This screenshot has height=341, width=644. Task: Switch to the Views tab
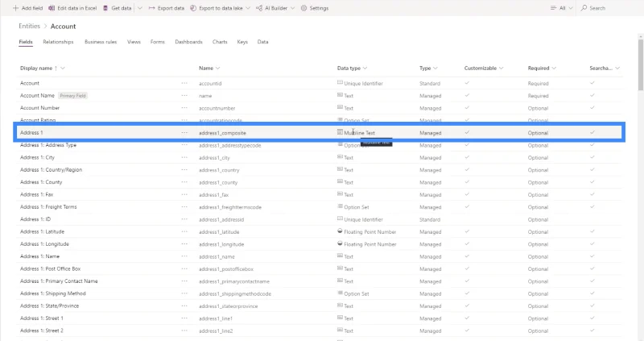click(134, 42)
